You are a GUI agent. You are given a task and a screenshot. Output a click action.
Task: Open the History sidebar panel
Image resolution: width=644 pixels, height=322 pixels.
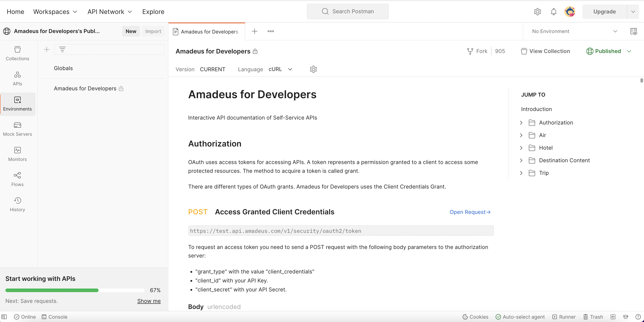click(18, 204)
